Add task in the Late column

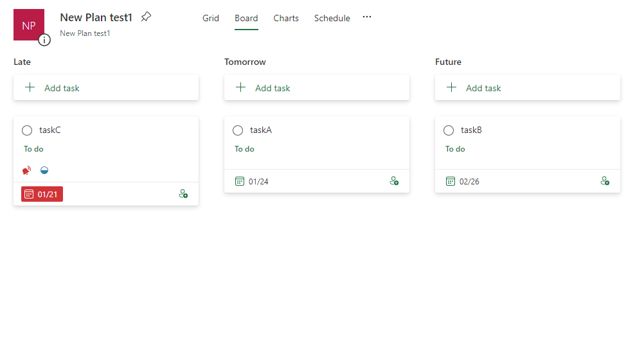click(106, 88)
